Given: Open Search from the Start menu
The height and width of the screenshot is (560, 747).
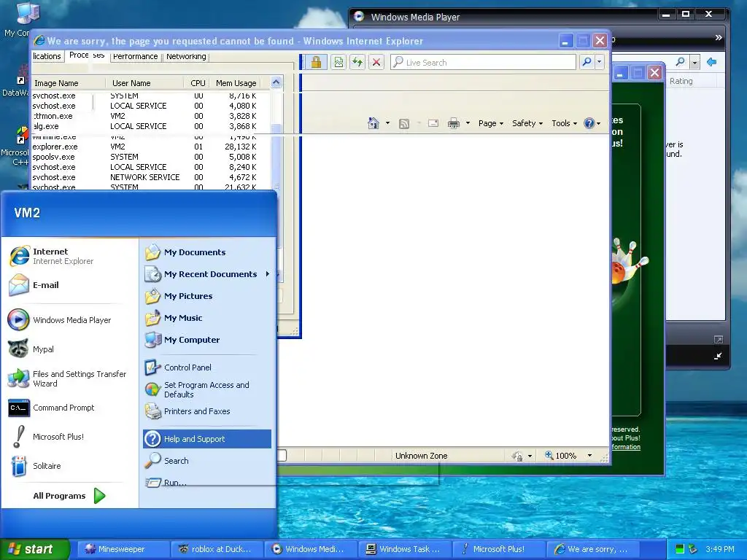Looking at the screenshot, I should (x=207, y=461).
